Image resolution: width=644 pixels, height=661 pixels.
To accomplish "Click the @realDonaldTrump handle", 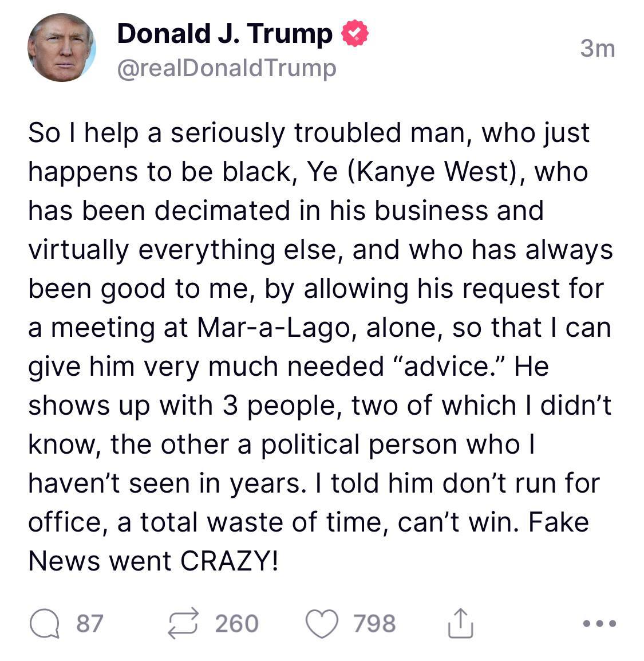I will pos(227,68).
